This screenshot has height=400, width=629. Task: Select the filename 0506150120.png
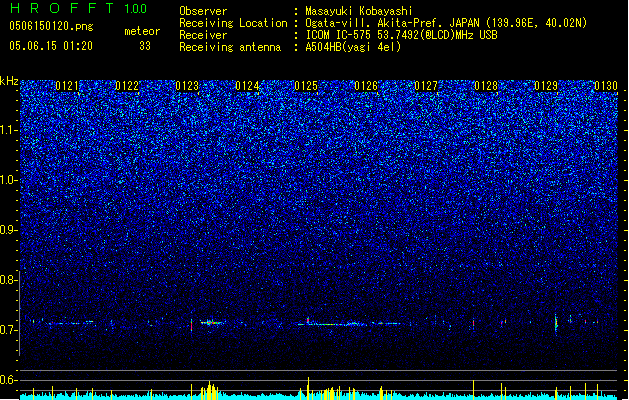point(51,26)
